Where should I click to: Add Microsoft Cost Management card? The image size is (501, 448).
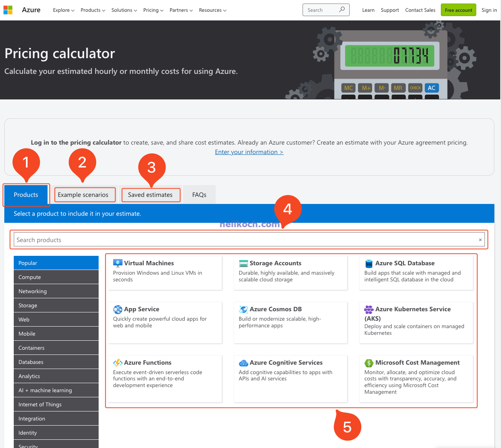[x=416, y=379]
